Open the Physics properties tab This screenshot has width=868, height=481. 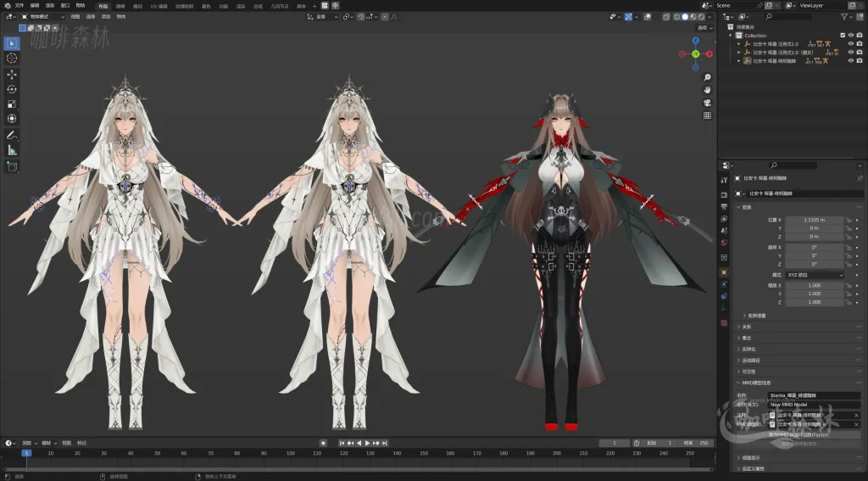[x=724, y=284]
